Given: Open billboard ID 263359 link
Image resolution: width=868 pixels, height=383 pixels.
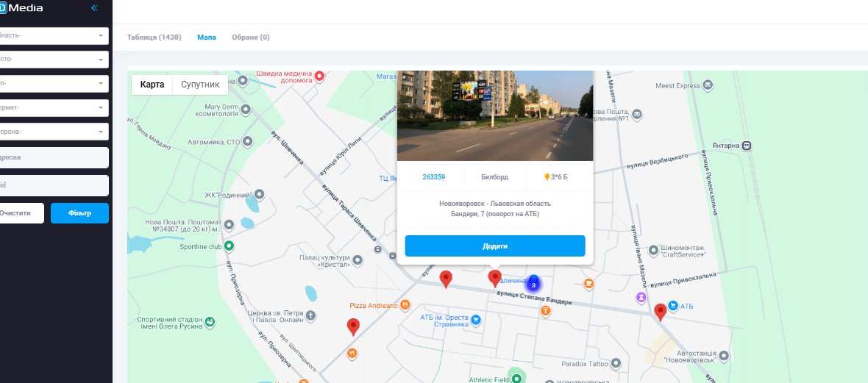Looking at the screenshot, I should 433,177.
